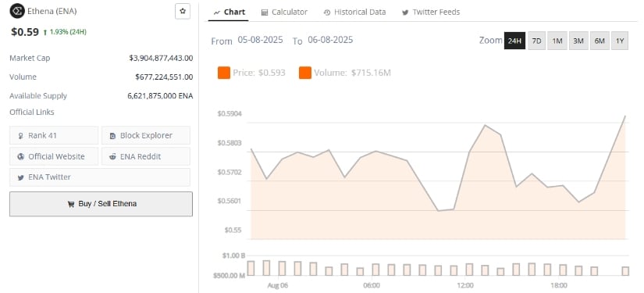
Task: Click the 12:00 time axis label
Action: tap(465, 286)
